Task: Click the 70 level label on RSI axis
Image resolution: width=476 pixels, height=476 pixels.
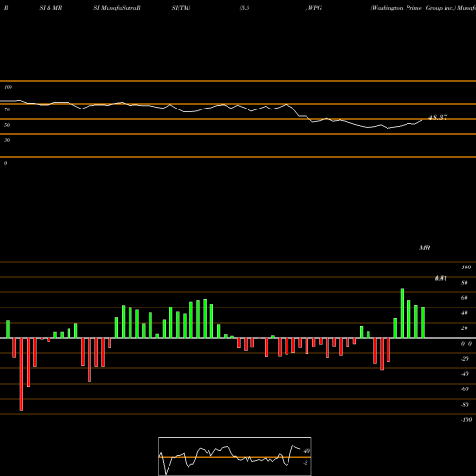Action: point(7,109)
